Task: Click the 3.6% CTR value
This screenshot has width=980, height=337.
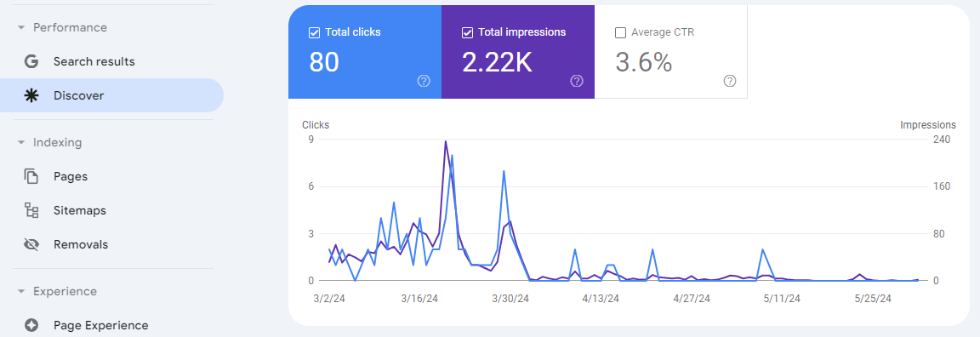Action: tap(644, 62)
